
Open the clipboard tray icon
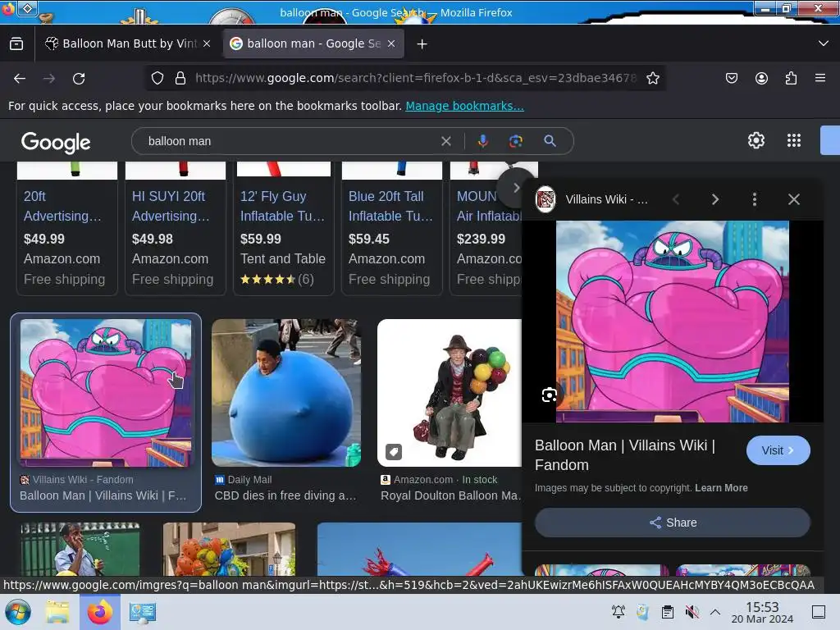[x=668, y=612]
